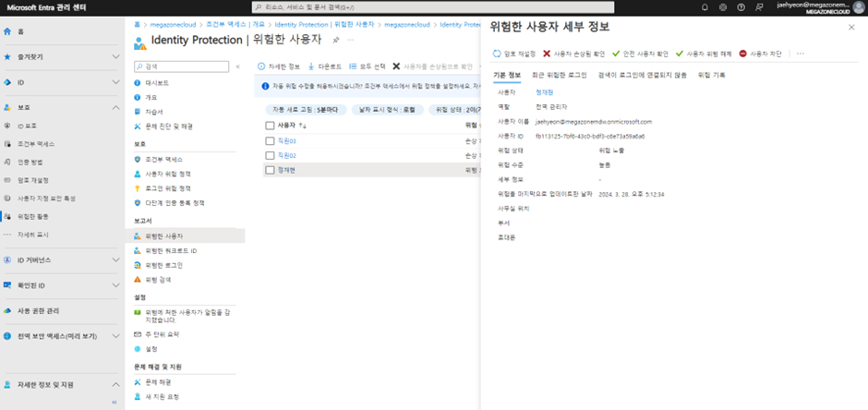Open the notifications bell in top bar

click(x=705, y=7)
